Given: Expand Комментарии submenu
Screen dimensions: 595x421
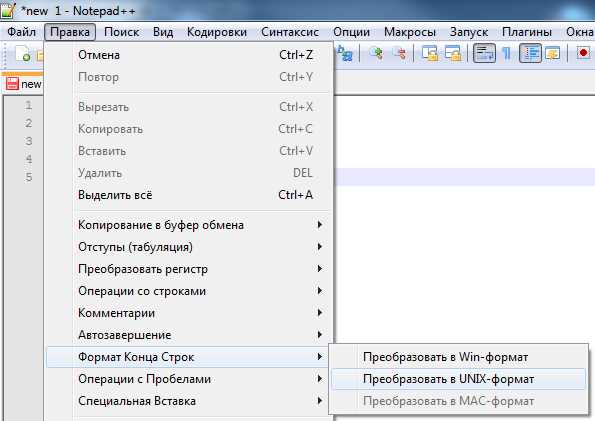Looking at the screenshot, I should tap(189, 313).
